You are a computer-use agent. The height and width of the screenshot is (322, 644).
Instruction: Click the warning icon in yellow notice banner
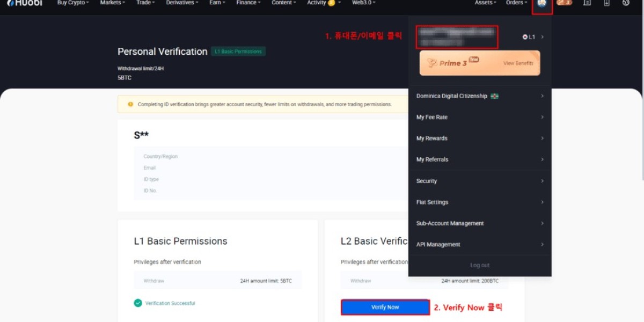130,104
